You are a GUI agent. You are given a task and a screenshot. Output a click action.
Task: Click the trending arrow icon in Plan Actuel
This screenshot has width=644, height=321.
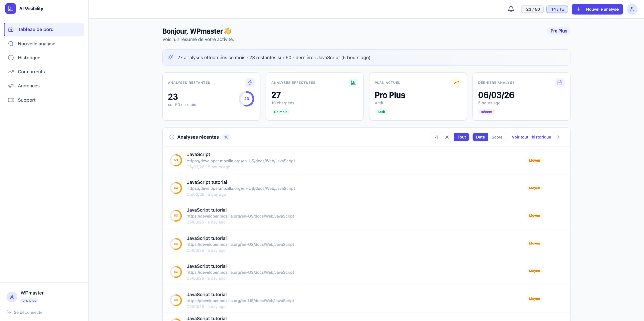456,83
